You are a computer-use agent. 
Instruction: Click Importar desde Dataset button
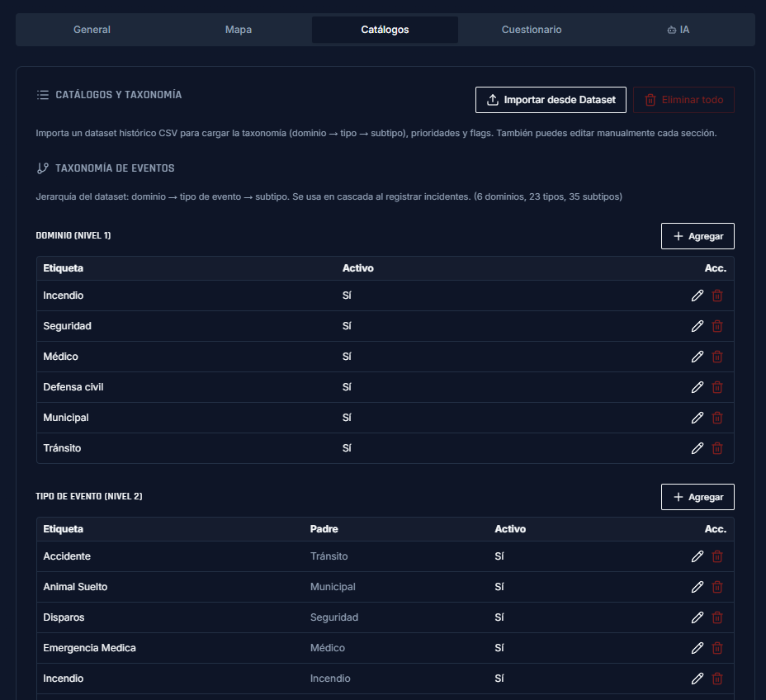pyautogui.click(x=551, y=100)
